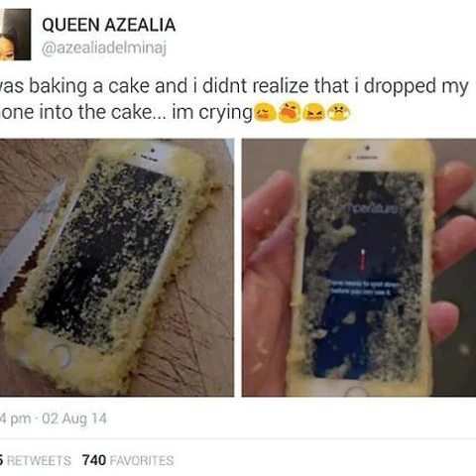Click the QUEEN AZEALIA display name
Screen dimensions: 476x476
click(109, 25)
